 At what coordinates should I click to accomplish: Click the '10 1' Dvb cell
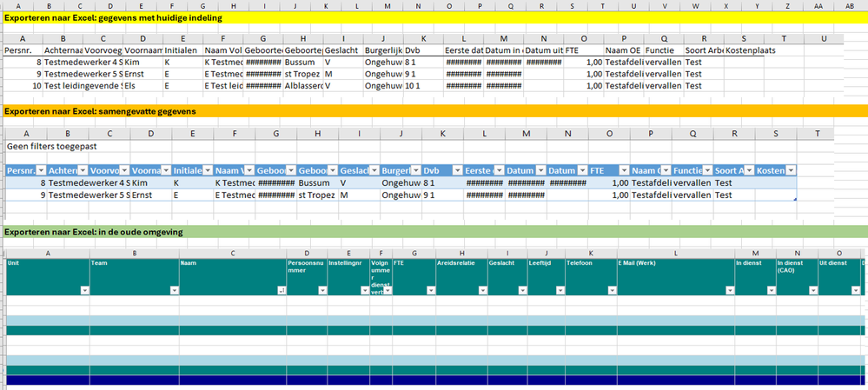pyautogui.click(x=424, y=86)
